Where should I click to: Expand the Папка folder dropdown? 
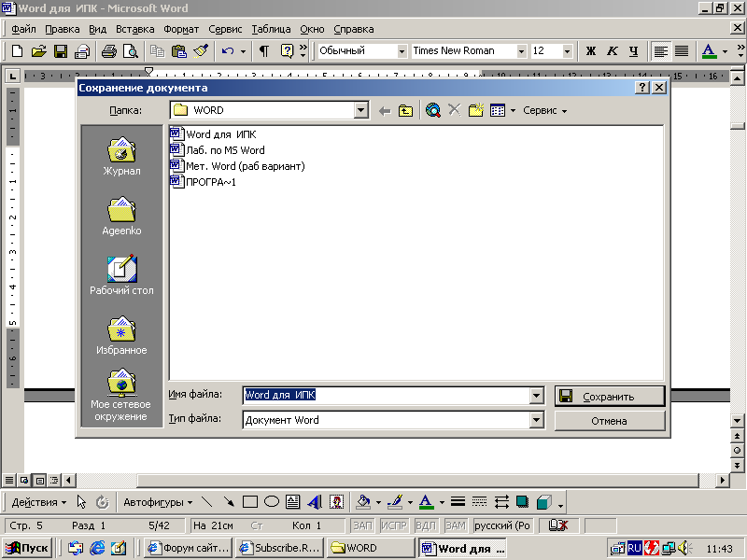[361, 110]
